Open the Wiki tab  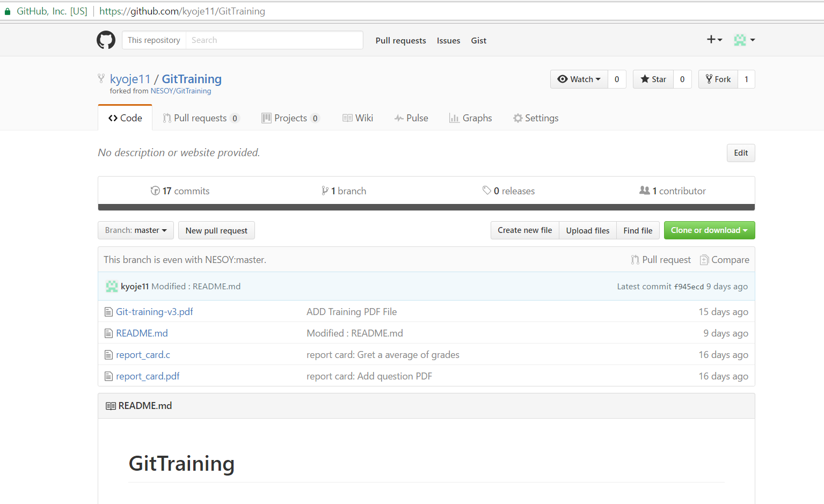point(358,118)
